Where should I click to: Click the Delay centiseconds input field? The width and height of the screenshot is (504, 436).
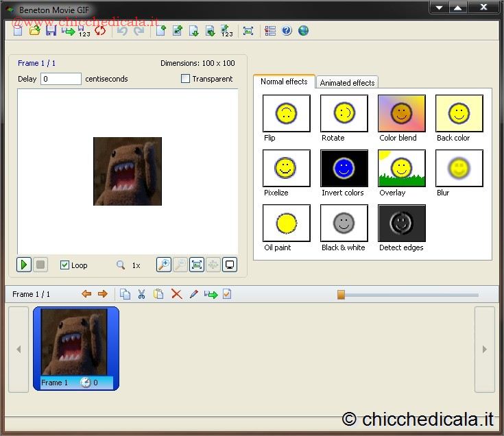[61, 79]
